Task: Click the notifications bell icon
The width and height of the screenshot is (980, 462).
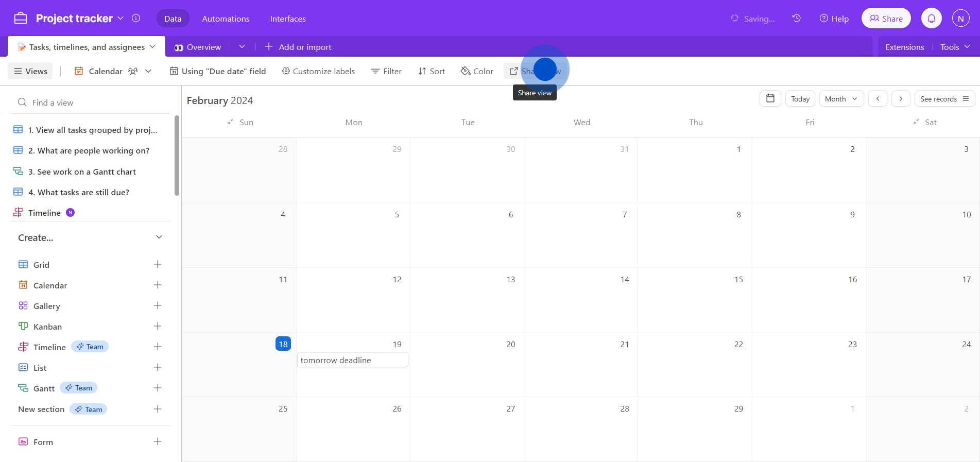Action: [x=931, y=19]
